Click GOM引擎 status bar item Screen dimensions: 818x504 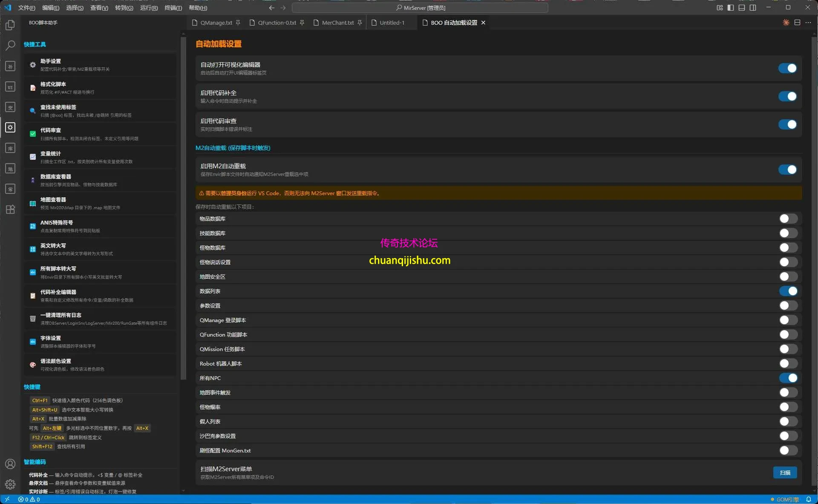(784, 499)
